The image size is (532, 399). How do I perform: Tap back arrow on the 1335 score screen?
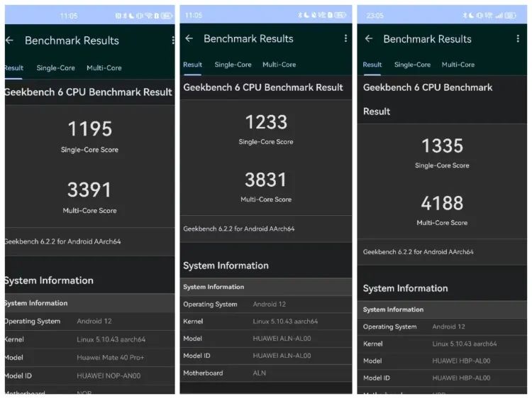click(368, 39)
